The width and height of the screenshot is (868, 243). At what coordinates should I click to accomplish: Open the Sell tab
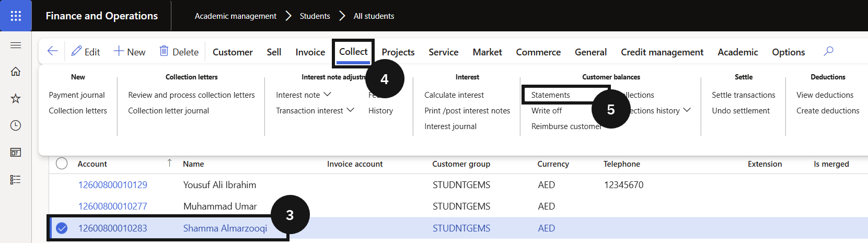(x=274, y=52)
